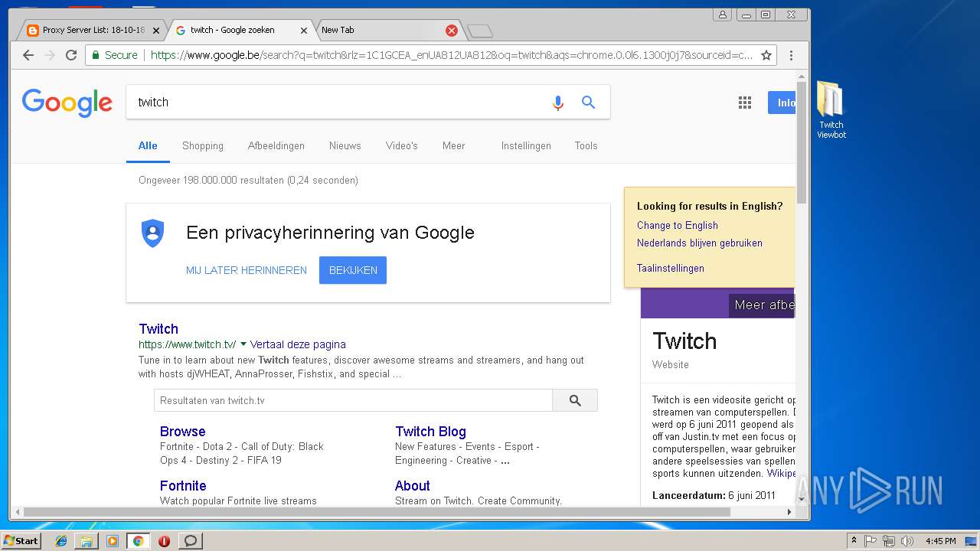Open the Twitch Blog sitelink
Image resolution: width=980 pixels, height=551 pixels.
coord(430,432)
